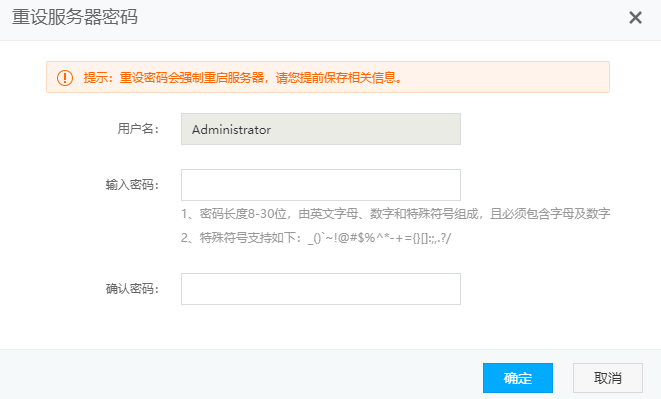The height and width of the screenshot is (399, 661).
Task: Click the 用户名 label
Action: [x=138, y=129]
